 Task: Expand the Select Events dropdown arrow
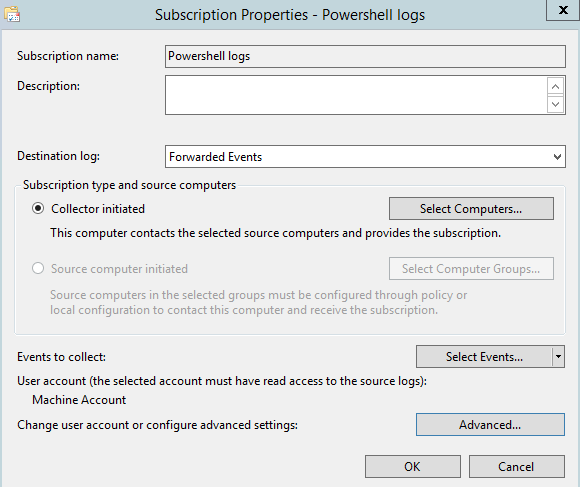558,356
